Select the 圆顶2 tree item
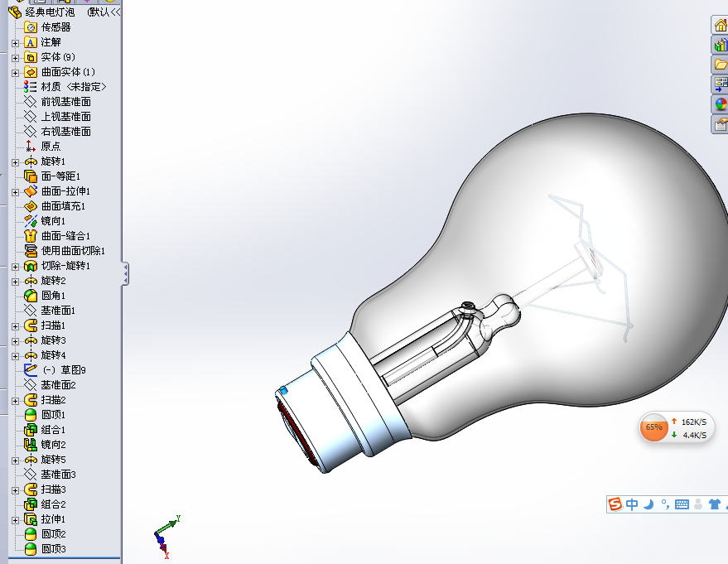Viewport: 728px width, 564px height. [x=53, y=534]
